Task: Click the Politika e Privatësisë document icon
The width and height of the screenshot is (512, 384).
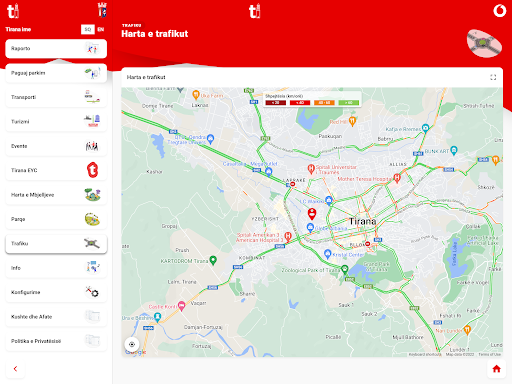Action: tap(92, 341)
